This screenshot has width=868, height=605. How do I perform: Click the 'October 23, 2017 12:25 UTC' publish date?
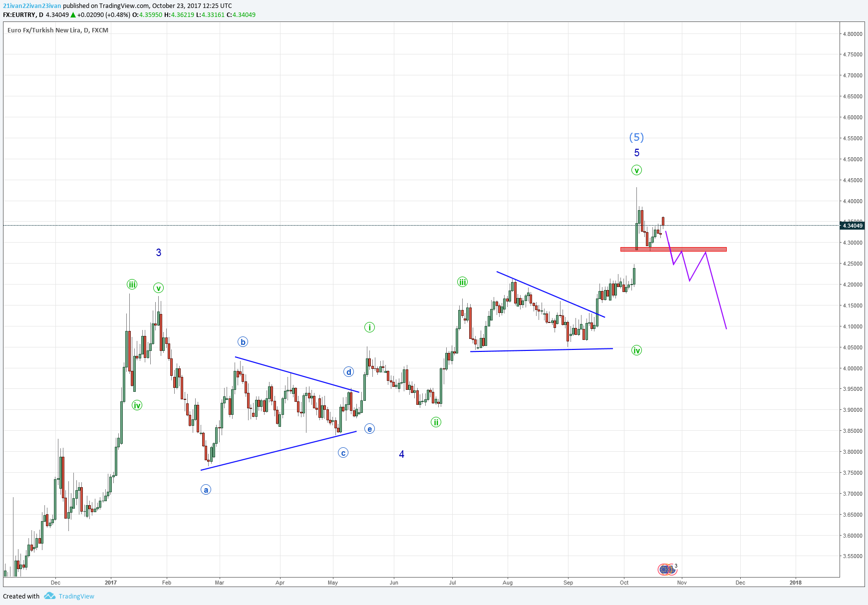[192, 6]
